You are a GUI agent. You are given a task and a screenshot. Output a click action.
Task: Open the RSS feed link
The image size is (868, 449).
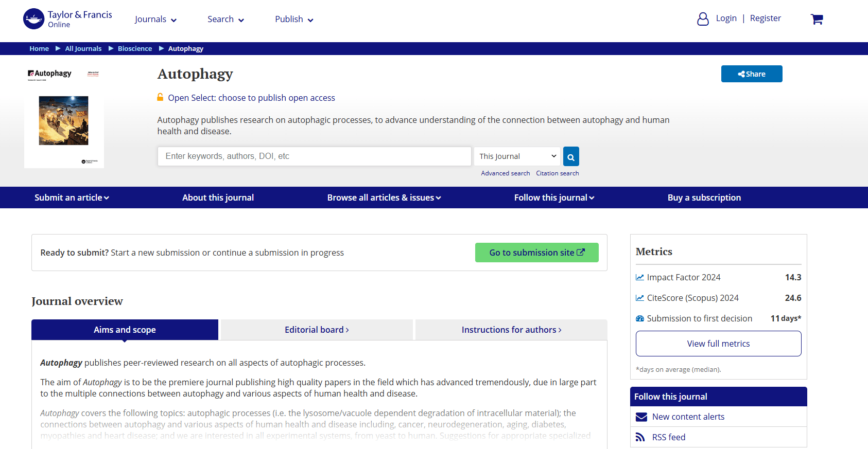pos(669,437)
